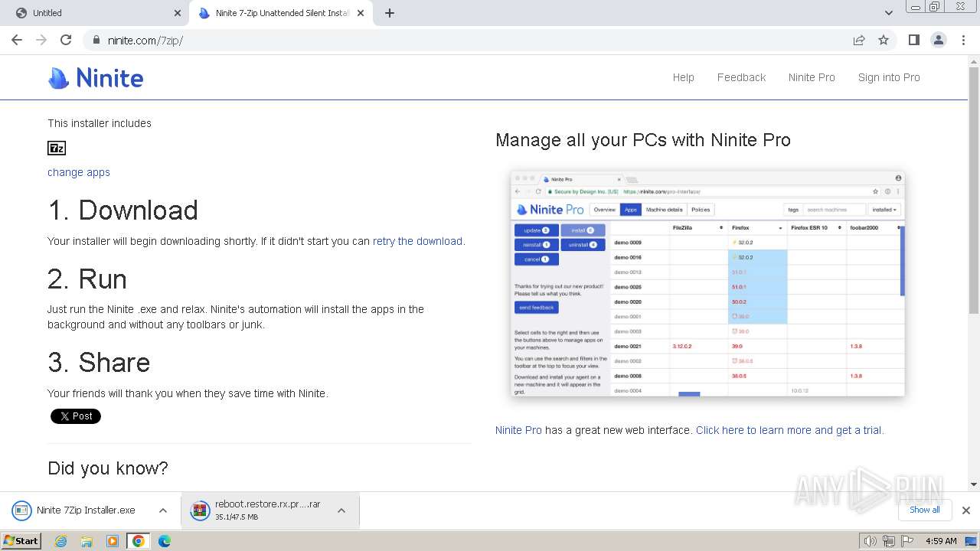Close the Ninite 7-Zip tab

361,13
